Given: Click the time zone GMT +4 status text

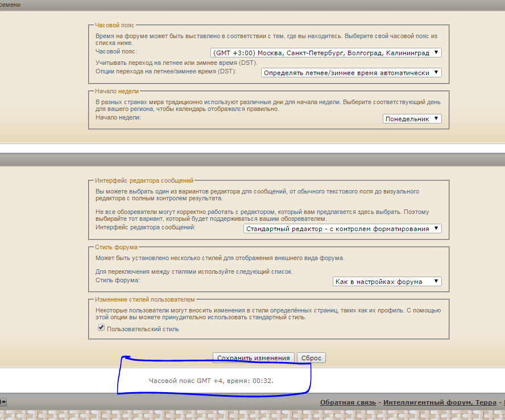Looking at the screenshot, I should [x=211, y=381].
